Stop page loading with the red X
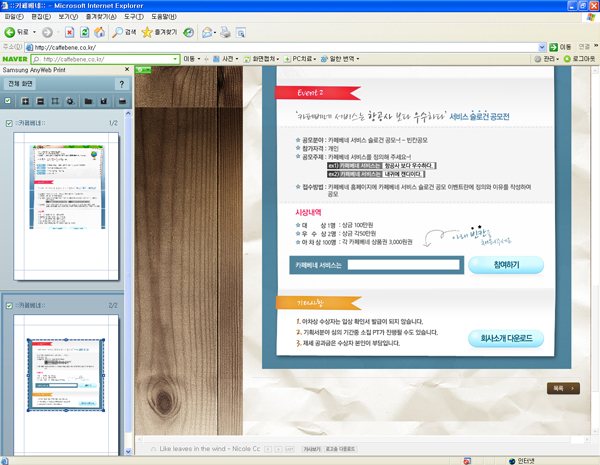 [69, 33]
